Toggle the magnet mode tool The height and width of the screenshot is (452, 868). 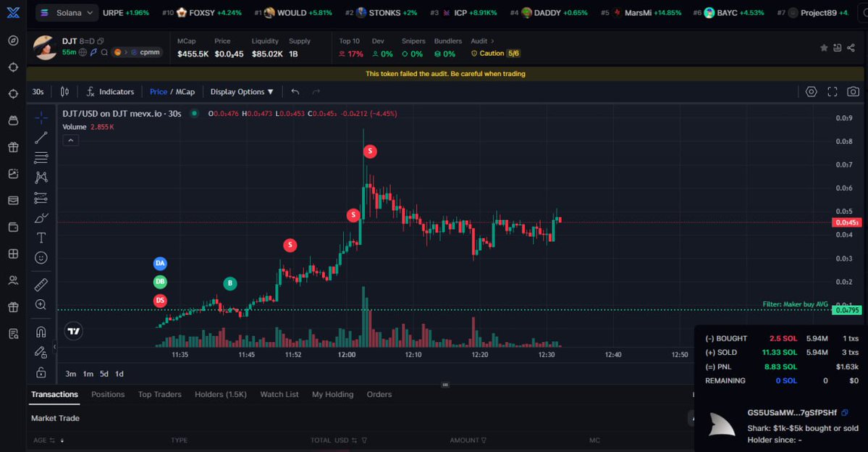(41, 332)
